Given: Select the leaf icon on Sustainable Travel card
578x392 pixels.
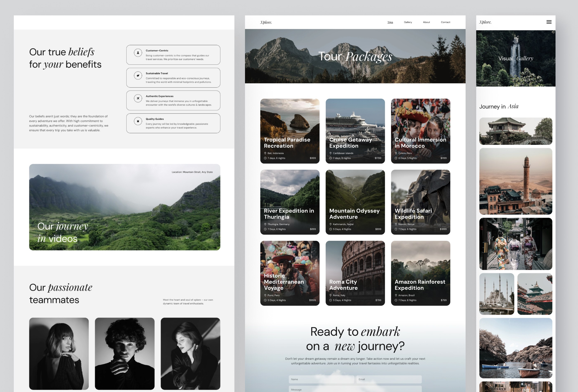Looking at the screenshot, I should 138,76.
